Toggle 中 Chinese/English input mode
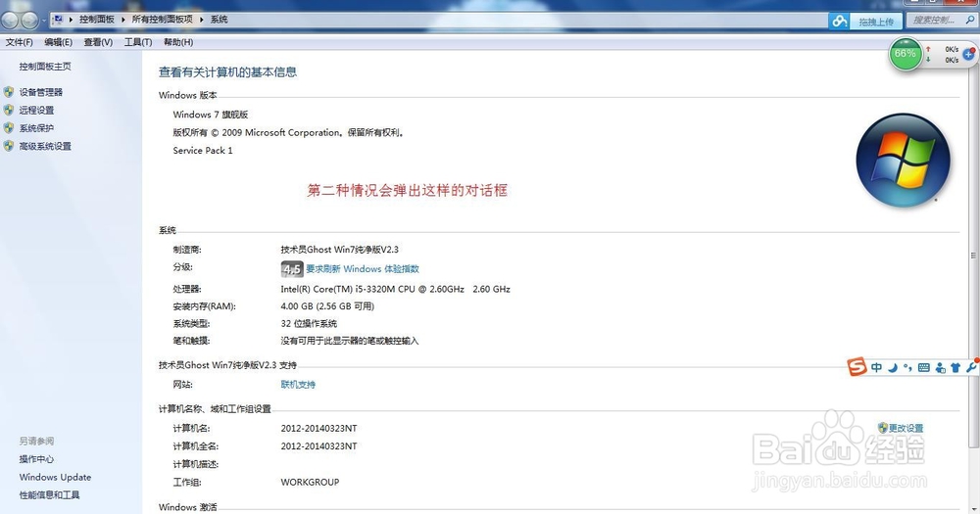The image size is (980, 514). (x=876, y=368)
